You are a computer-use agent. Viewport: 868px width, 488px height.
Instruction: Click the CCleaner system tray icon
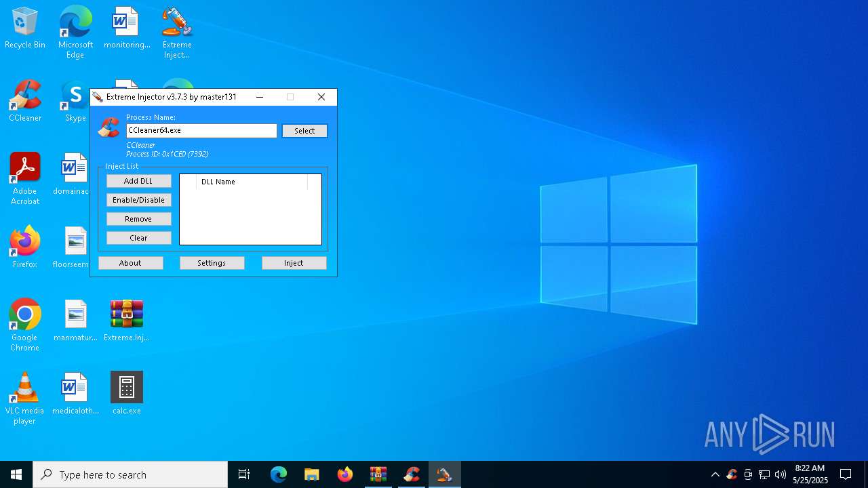click(x=732, y=474)
